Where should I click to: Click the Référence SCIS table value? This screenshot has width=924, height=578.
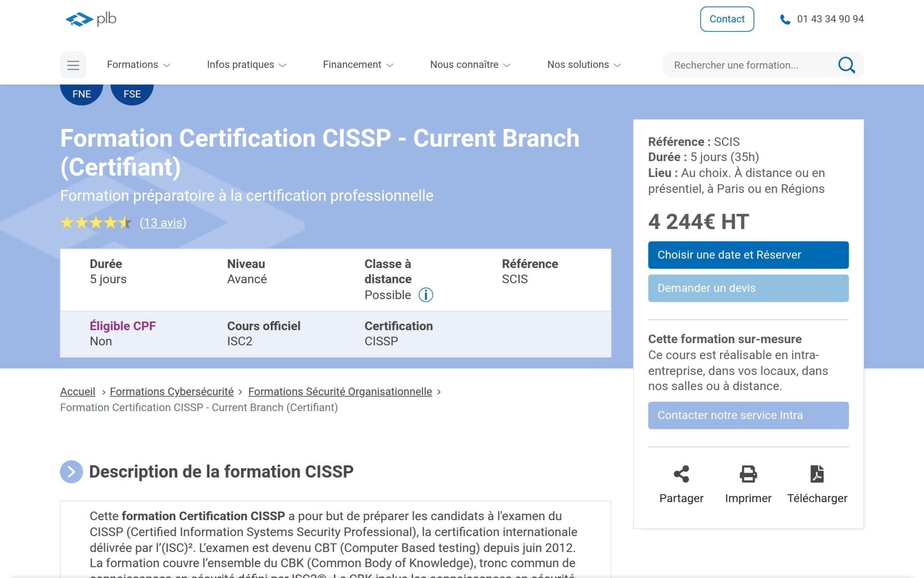coord(515,279)
